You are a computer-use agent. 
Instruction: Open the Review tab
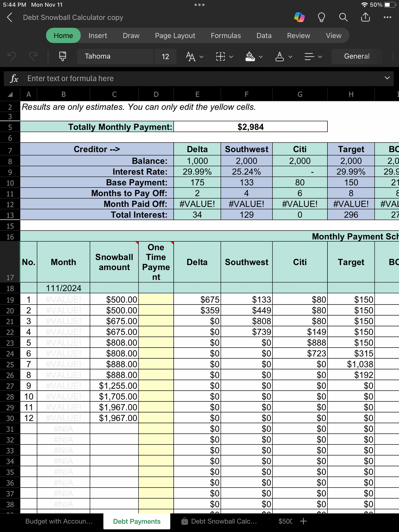click(x=298, y=36)
